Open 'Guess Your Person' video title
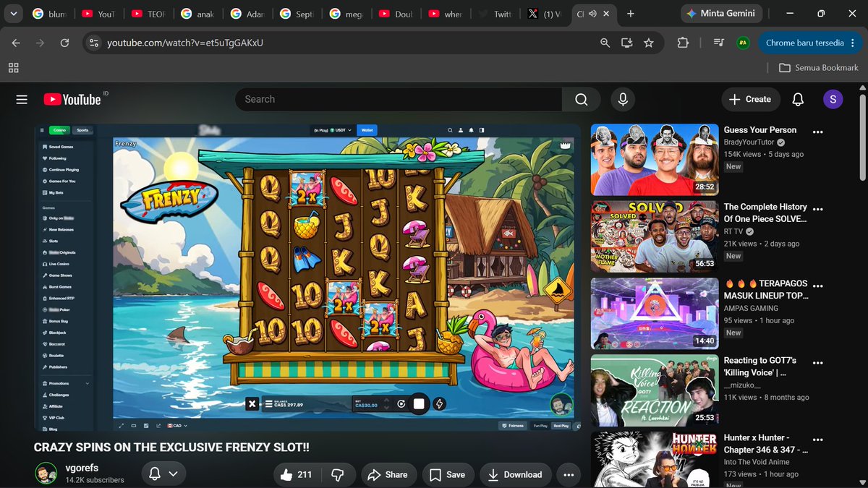 760,130
